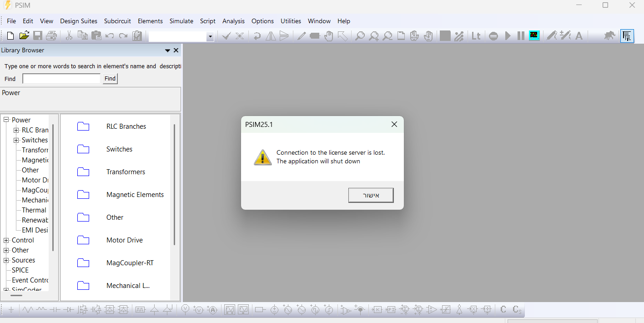Open the Help menu
Screen dimensions: 644x323
click(344, 21)
